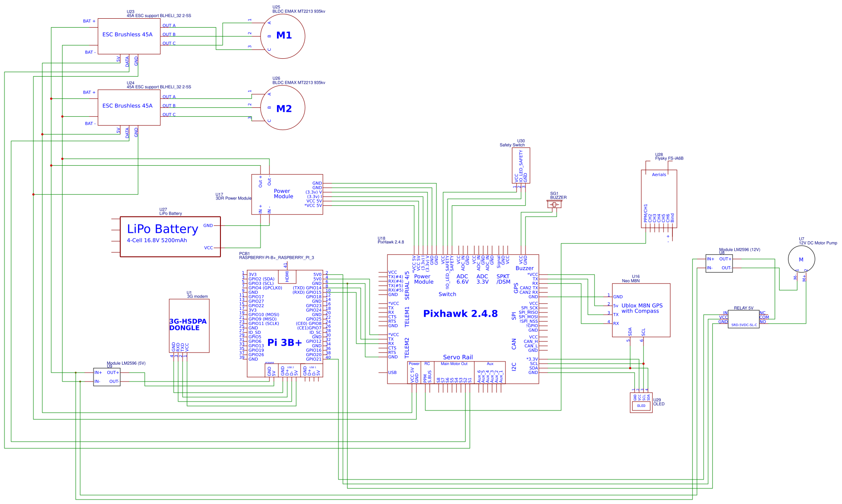Image resolution: width=842 pixels, height=504 pixels.
Task: Select the "Aerials" label on the receiver
Action: [x=659, y=175]
